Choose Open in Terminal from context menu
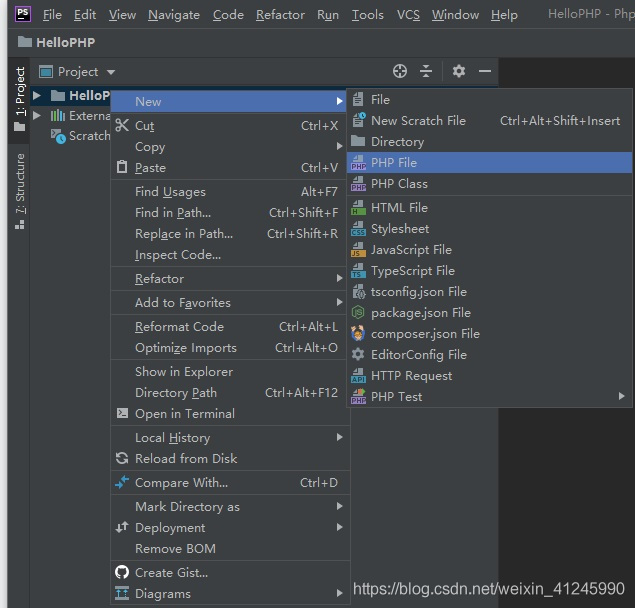Image resolution: width=635 pixels, height=608 pixels. (x=185, y=414)
